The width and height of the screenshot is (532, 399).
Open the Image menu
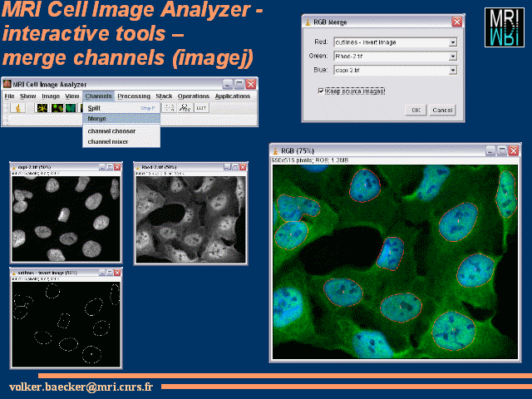51,96
